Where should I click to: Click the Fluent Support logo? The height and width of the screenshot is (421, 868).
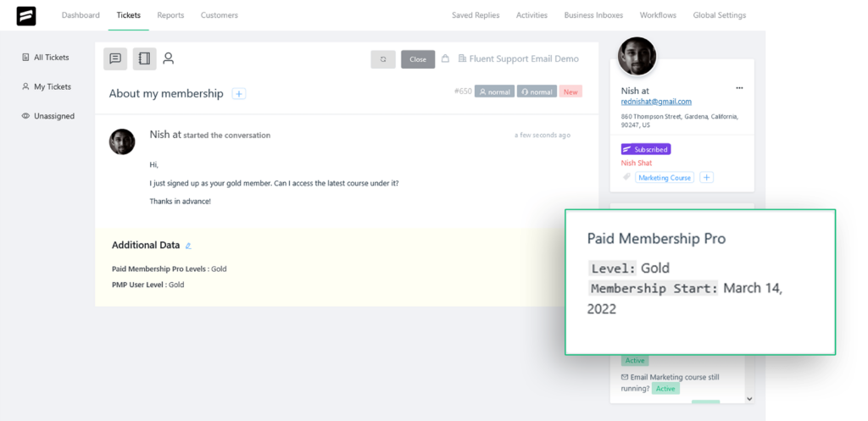click(x=26, y=15)
